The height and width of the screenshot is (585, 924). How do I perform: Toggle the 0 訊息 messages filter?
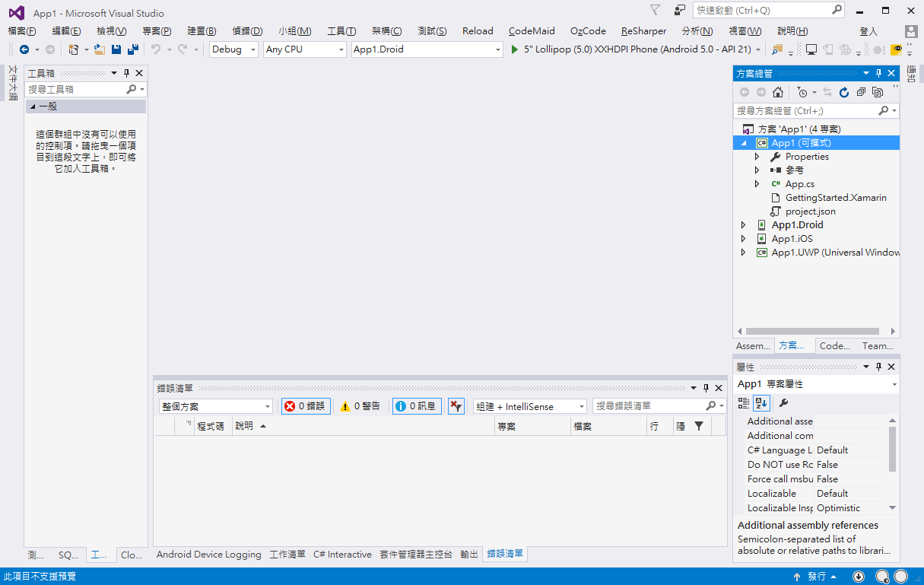tap(417, 406)
